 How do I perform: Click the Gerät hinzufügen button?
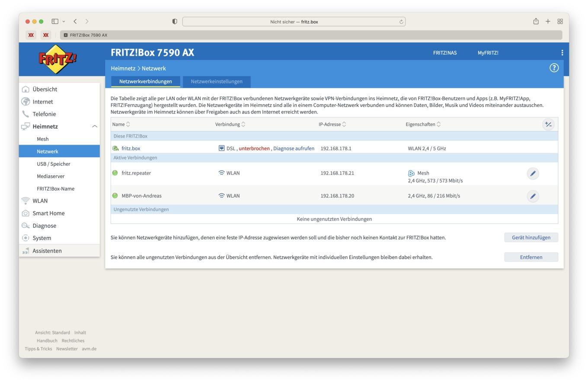(x=531, y=237)
